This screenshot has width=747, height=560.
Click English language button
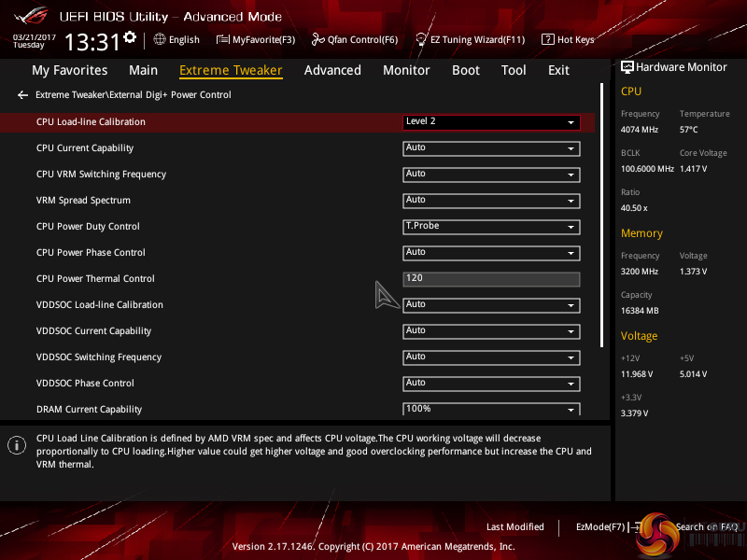(x=176, y=39)
